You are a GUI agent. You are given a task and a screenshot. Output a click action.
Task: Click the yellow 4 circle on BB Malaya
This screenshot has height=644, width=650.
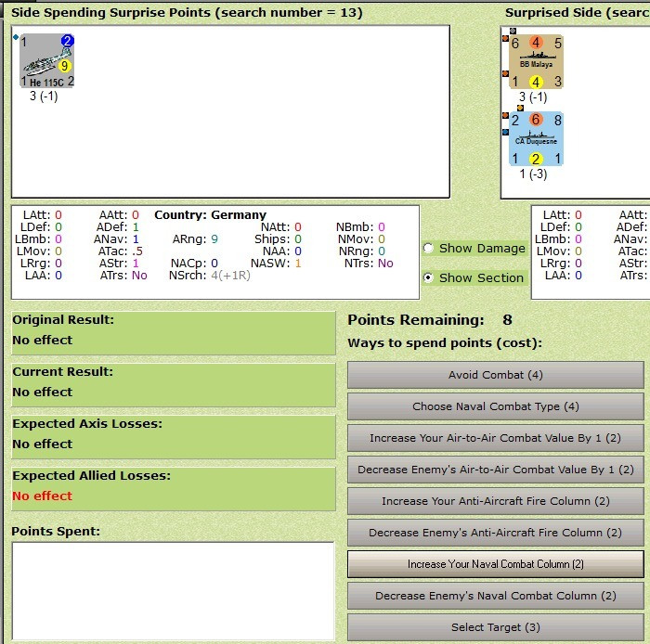click(x=536, y=82)
